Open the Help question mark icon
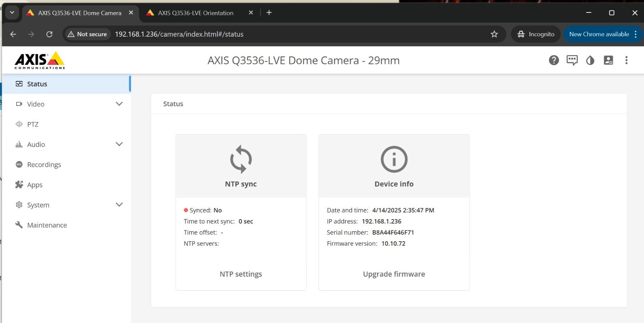 [554, 60]
